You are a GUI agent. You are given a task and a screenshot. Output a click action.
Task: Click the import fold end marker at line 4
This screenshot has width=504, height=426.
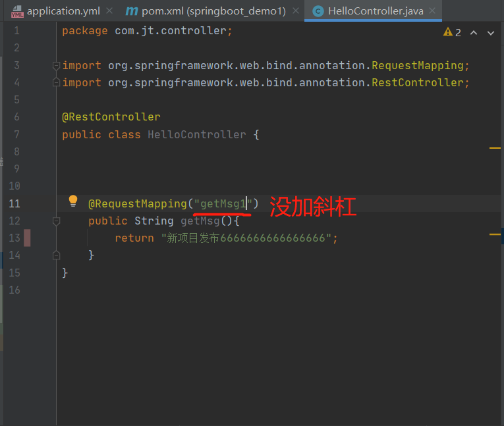point(56,82)
